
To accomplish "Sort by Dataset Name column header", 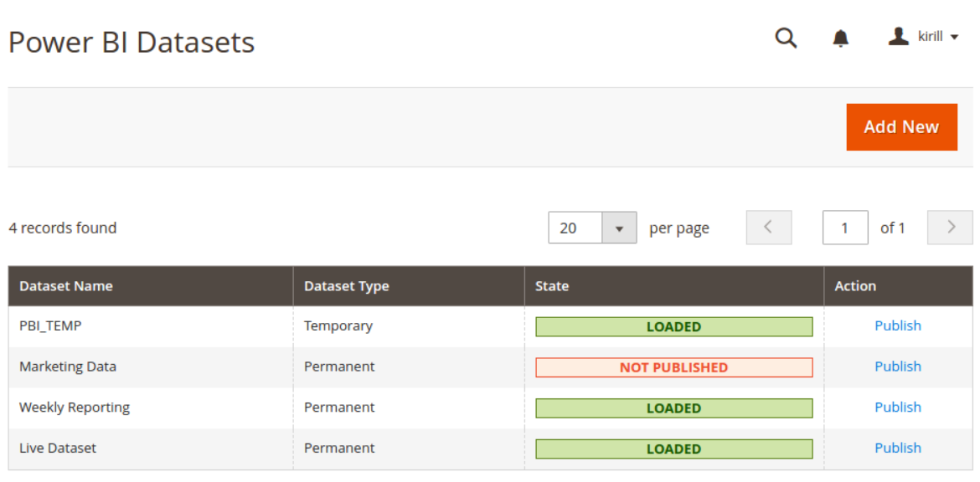I will pyautogui.click(x=66, y=286).
